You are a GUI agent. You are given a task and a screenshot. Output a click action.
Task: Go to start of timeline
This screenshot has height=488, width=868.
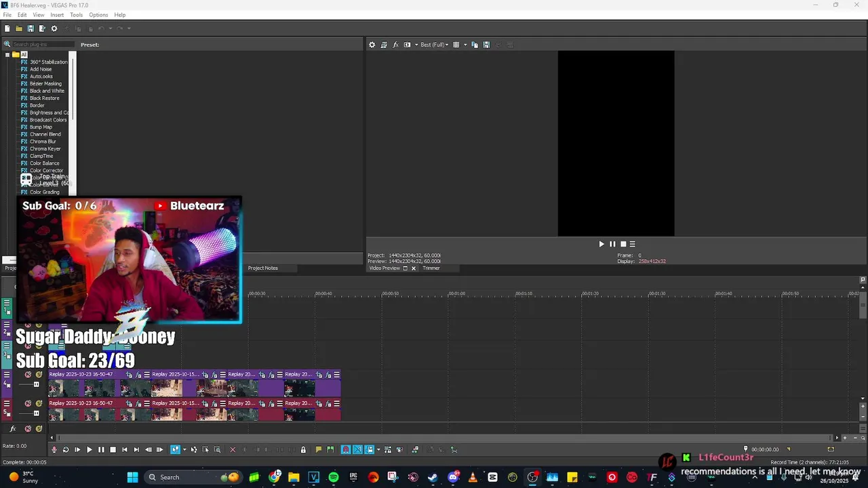[x=125, y=449]
